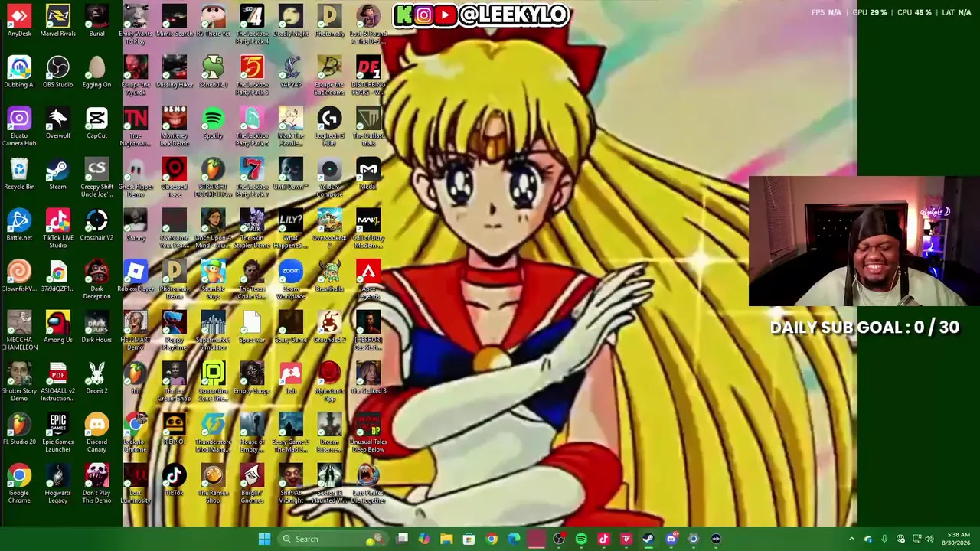This screenshot has width=980, height=551.
Task: Select the Roblox Player desktop icon
Action: coord(136,275)
